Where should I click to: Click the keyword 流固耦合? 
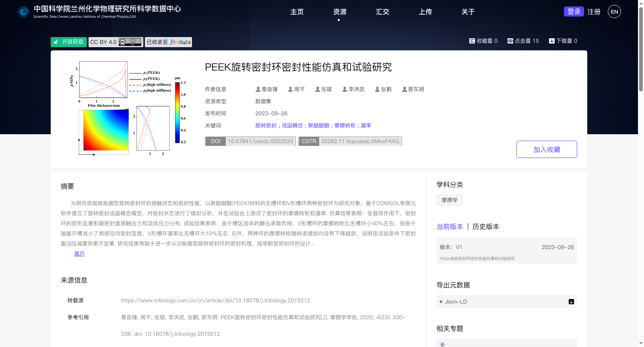pos(292,125)
